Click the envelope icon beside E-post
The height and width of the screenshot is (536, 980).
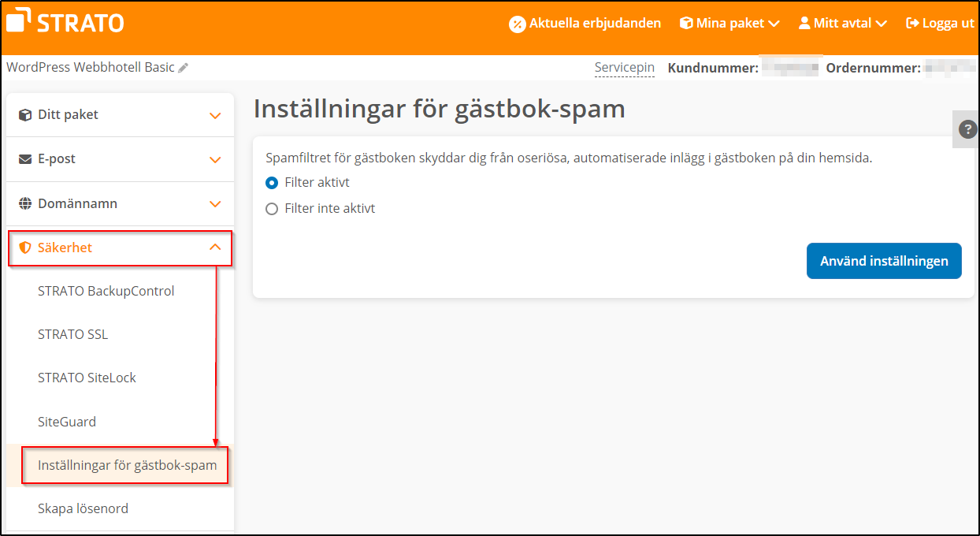[24, 158]
